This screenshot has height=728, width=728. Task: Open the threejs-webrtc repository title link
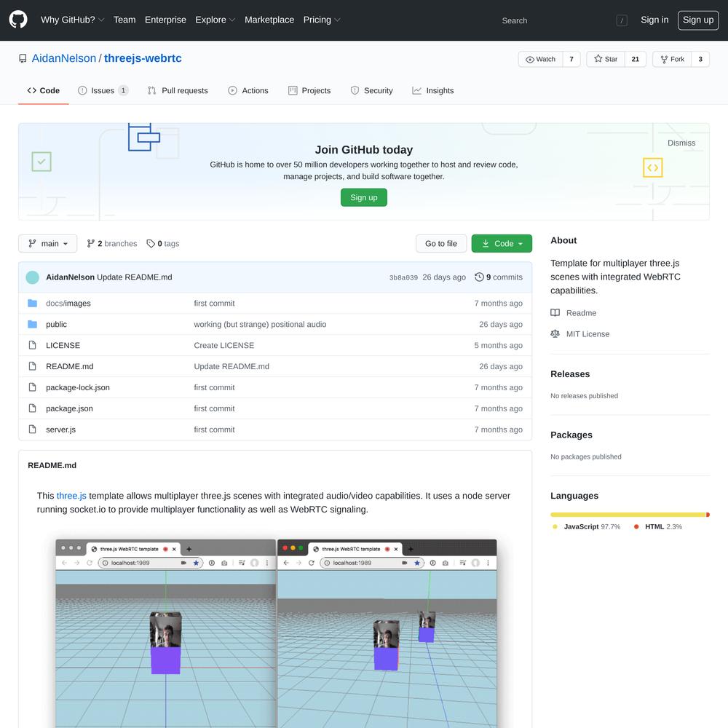143,58
